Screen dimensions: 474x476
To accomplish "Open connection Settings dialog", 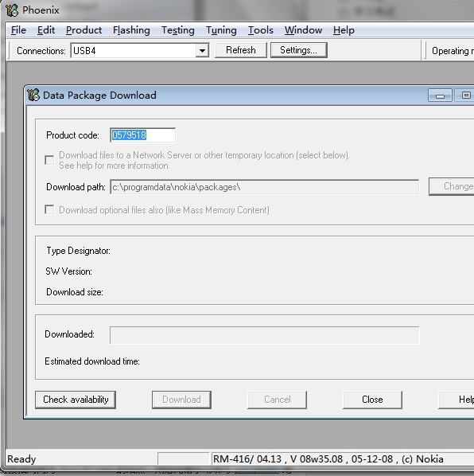I will [299, 50].
